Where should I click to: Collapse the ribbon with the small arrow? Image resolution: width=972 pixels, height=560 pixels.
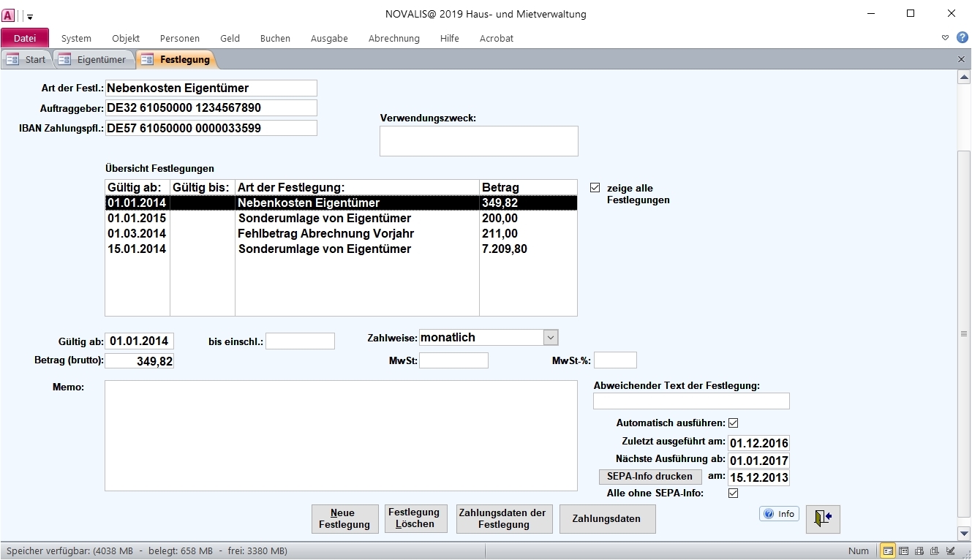(x=945, y=38)
